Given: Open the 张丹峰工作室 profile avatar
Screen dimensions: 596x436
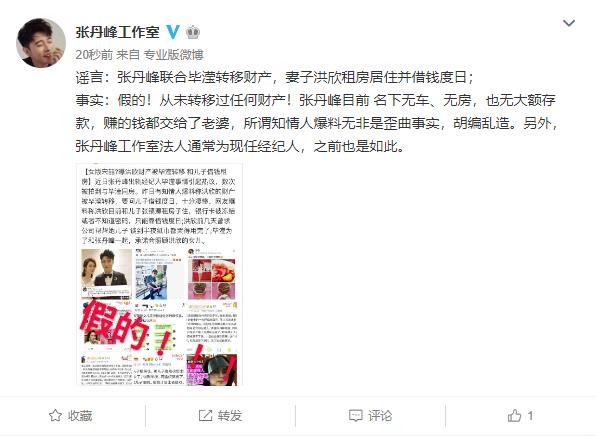Looking at the screenshot, I should point(41,43).
